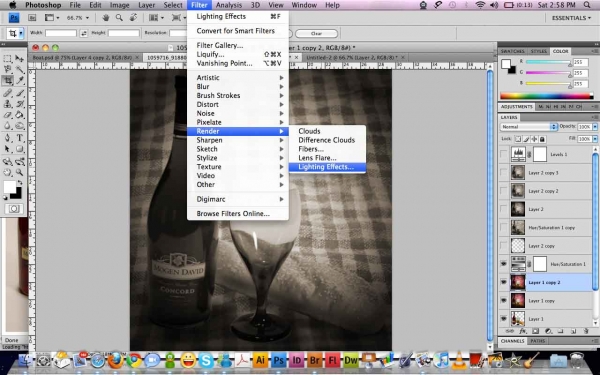The width and height of the screenshot is (600, 375).
Task: Hide the Hue/Saturation 1 layer
Action: coord(504,264)
